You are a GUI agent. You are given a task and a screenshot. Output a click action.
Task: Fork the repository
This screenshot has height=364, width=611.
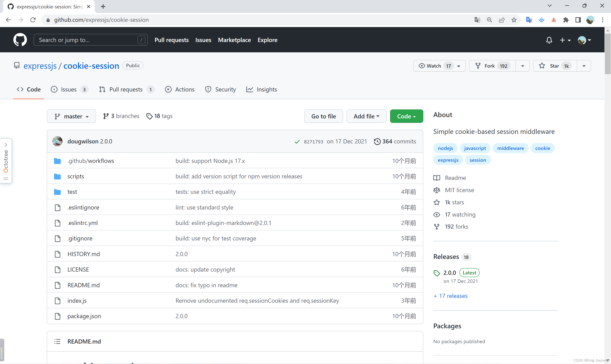point(492,66)
